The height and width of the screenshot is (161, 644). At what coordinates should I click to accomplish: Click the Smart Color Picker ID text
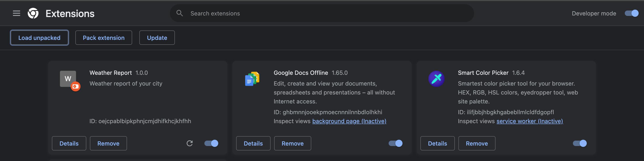[506, 112]
